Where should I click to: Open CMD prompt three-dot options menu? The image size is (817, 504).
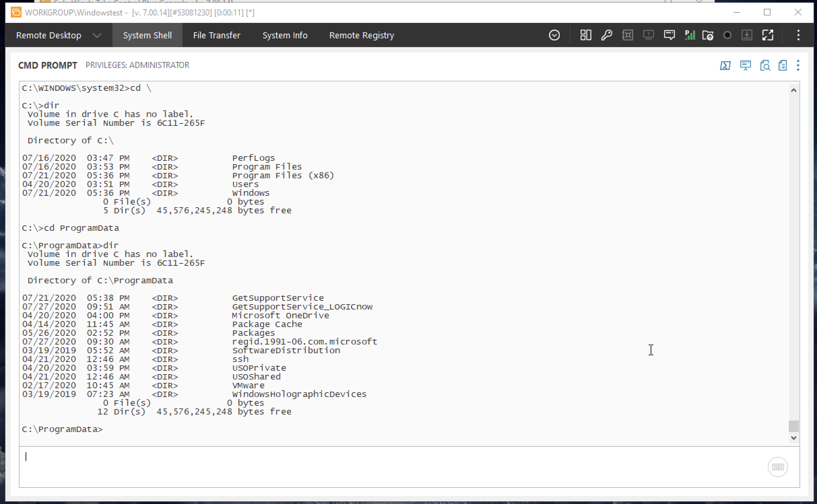[x=798, y=65]
